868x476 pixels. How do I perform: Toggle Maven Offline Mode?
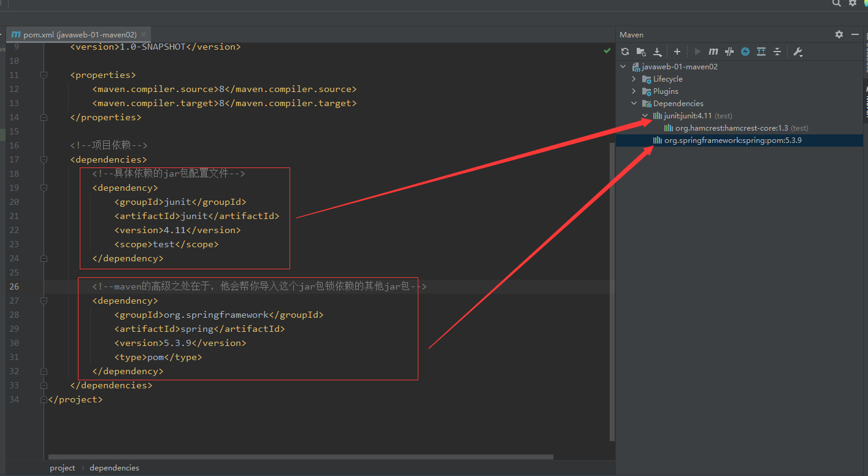(x=729, y=52)
